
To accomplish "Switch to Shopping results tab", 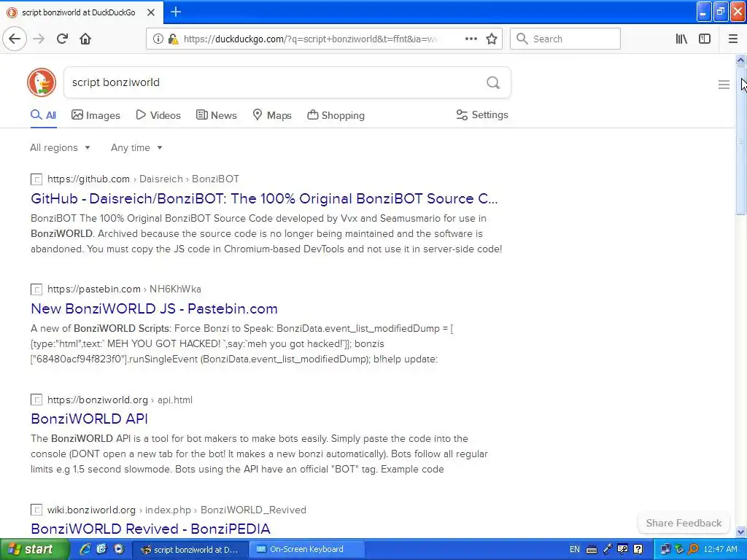I will pos(336,115).
